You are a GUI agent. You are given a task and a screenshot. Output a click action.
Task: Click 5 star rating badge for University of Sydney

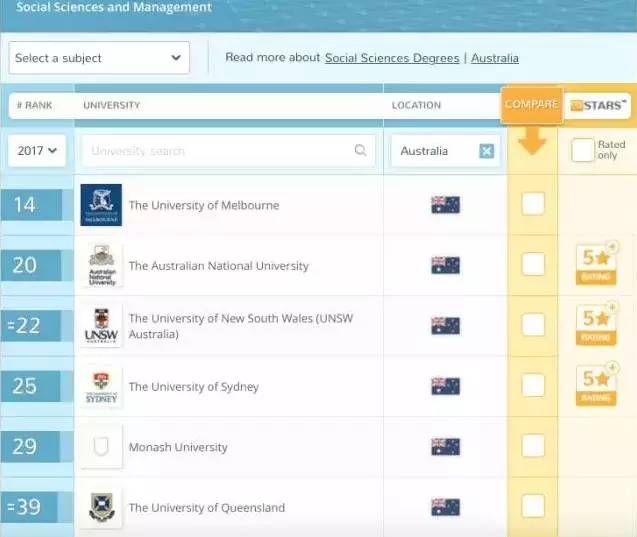(596, 384)
